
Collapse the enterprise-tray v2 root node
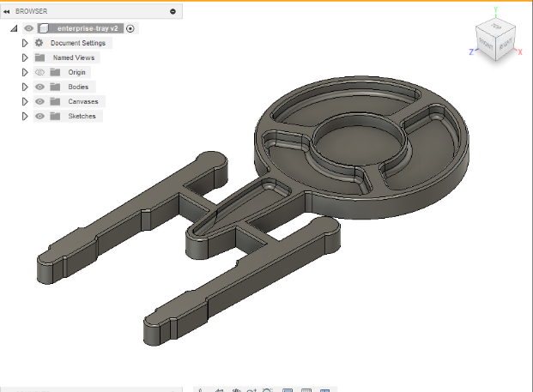tap(15, 28)
